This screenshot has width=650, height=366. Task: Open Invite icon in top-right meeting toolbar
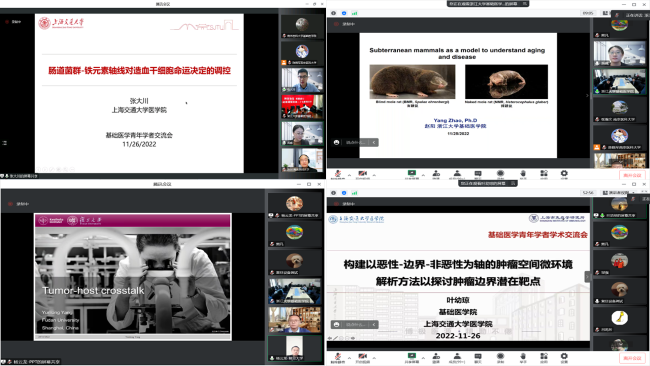[x=436, y=174]
